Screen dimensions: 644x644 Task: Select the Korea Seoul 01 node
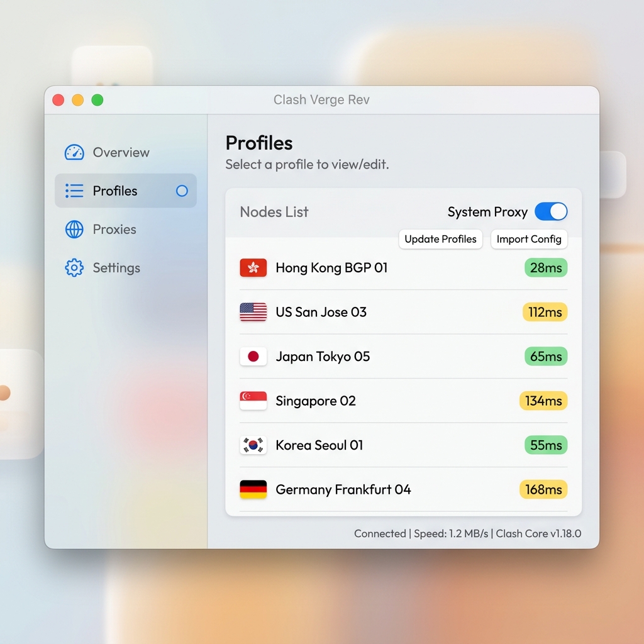(403, 445)
